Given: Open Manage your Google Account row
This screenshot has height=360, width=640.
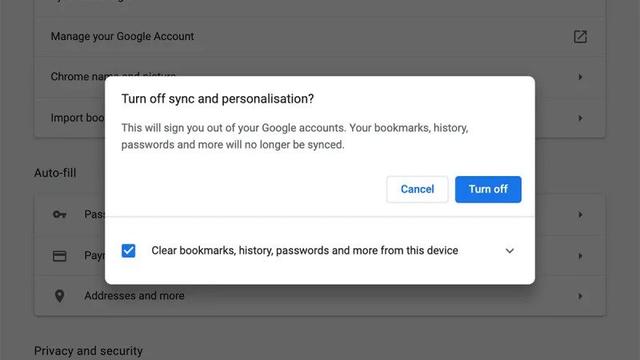Looking at the screenshot, I should (x=320, y=37).
